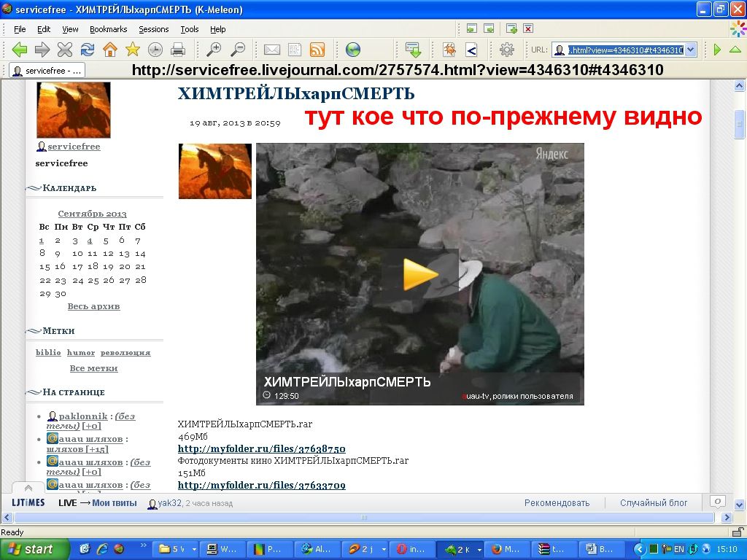747x560 pixels.
Task: Expand the URL bar dropdown arrow
Action: [x=692, y=50]
